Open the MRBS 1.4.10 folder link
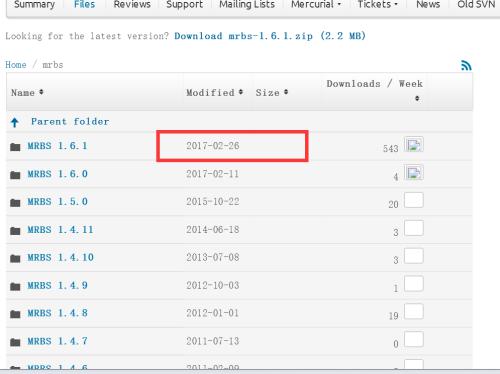 point(60,257)
